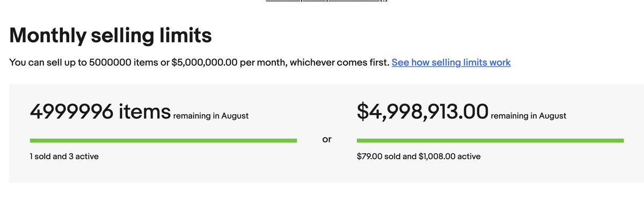This screenshot has width=644, height=216.
Task: Click the word 'items' after 4999996
Action: (x=144, y=111)
